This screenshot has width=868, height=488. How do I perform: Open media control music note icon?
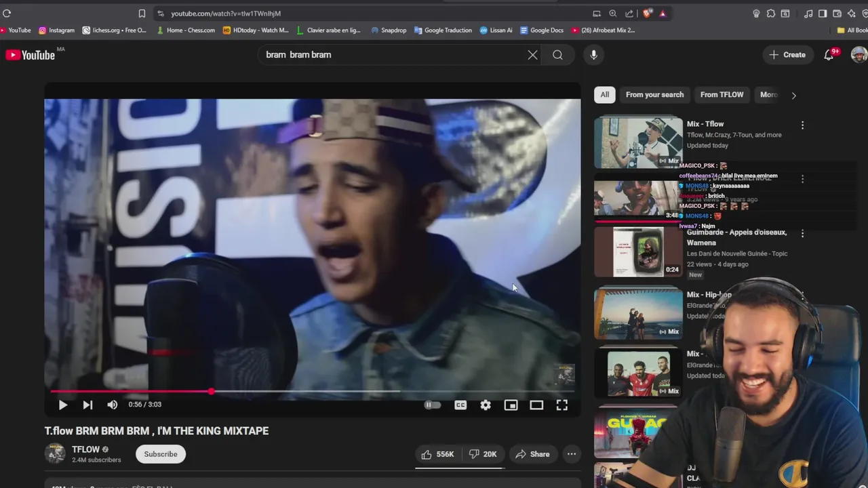point(808,13)
